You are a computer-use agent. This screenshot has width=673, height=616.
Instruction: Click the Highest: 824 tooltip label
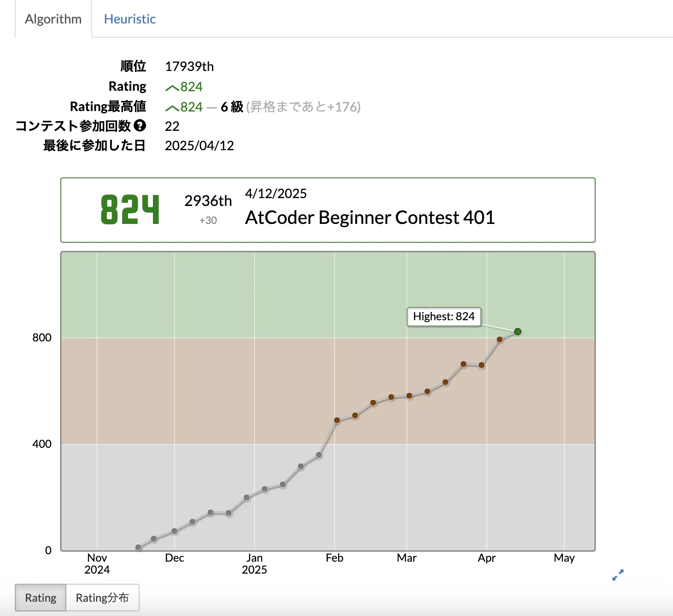click(x=444, y=317)
